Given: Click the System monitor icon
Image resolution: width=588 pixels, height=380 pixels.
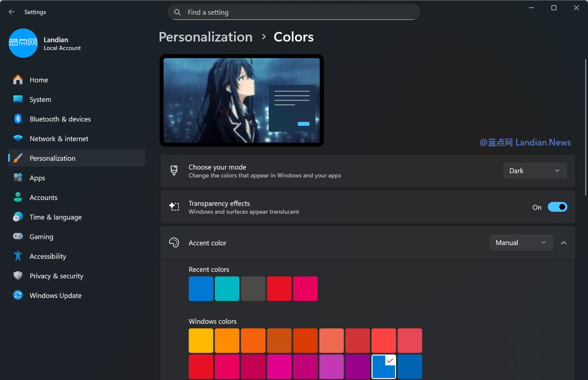Looking at the screenshot, I should [x=18, y=99].
